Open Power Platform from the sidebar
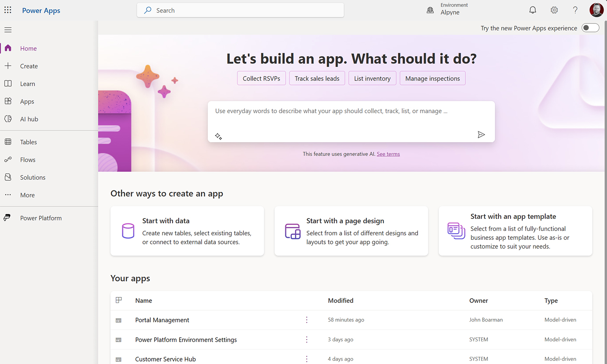The image size is (607, 364). pyautogui.click(x=40, y=218)
